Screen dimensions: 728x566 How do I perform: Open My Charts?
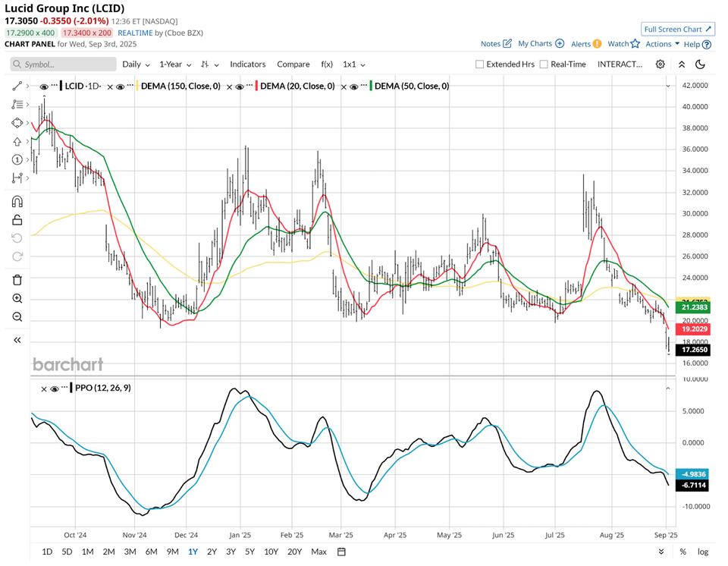tap(541, 44)
